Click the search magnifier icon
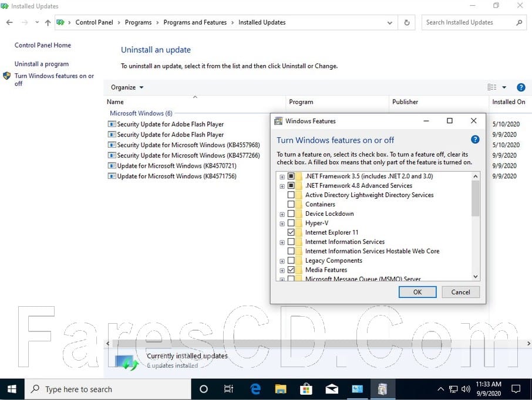The height and width of the screenshot is (400, 532). click(x=519, y=22)
